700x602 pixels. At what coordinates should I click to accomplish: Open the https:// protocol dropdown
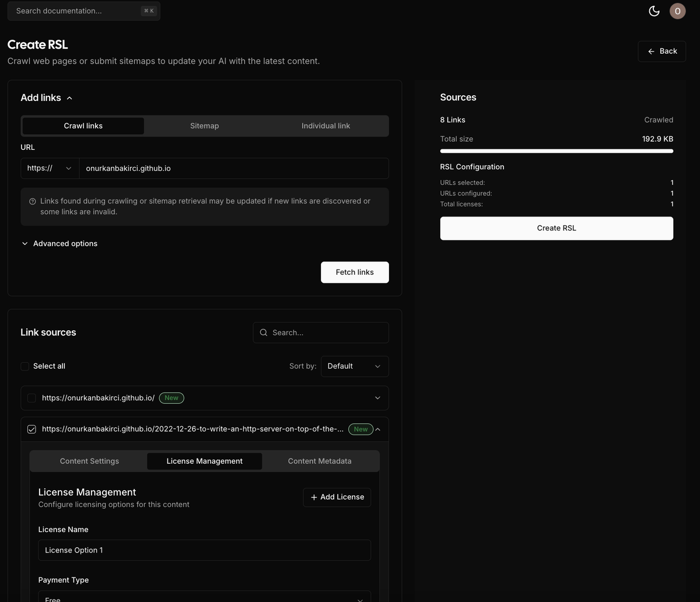point(49,168)
